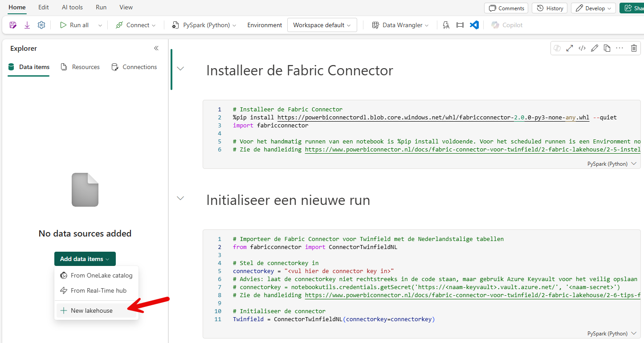Viewport: 644px width, 343px height.
Task: Collapse the 'Installeer de Fabric Connector' section
Action: click(x=180, y=69)
